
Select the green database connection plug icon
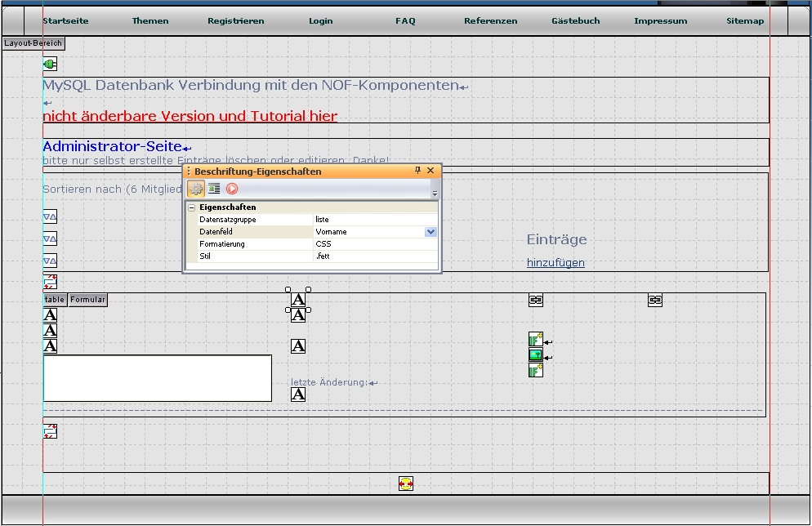coord(50,65)
